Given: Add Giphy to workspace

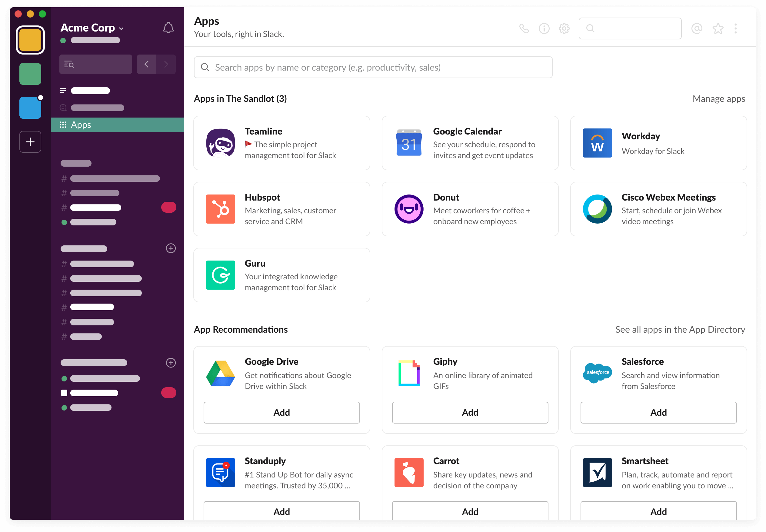Looking at the screenshot, I should coord(470,412).
